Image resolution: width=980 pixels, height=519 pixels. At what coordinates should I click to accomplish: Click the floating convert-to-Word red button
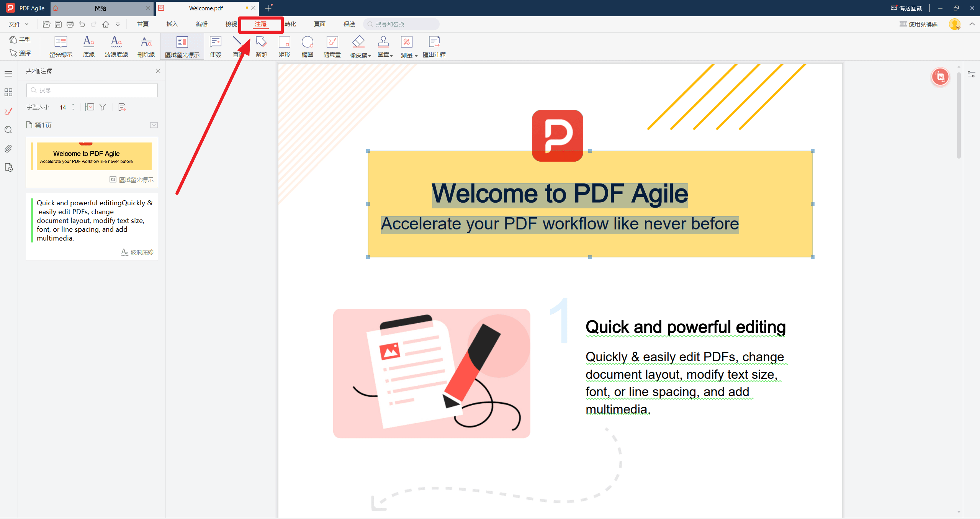940,77
